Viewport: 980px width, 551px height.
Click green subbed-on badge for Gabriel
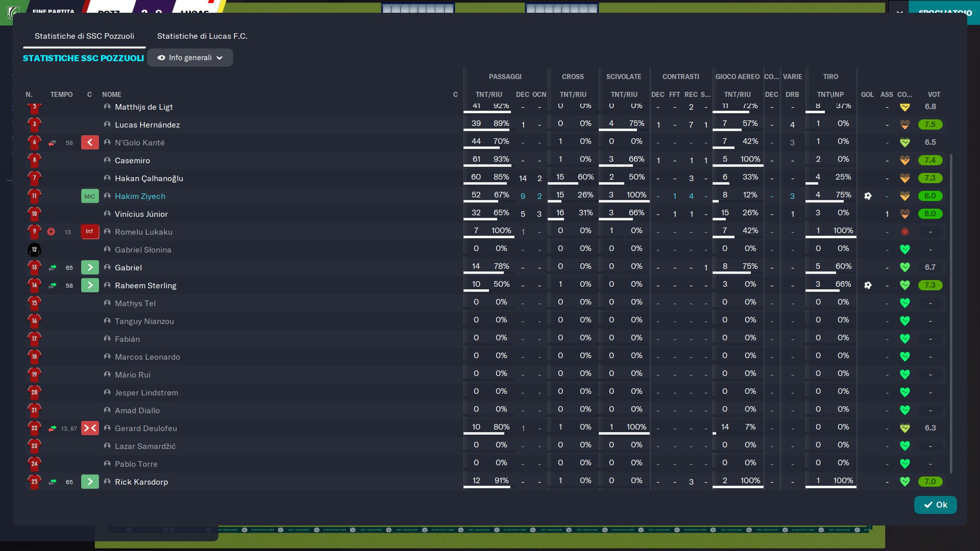click(x=90, y=267)
